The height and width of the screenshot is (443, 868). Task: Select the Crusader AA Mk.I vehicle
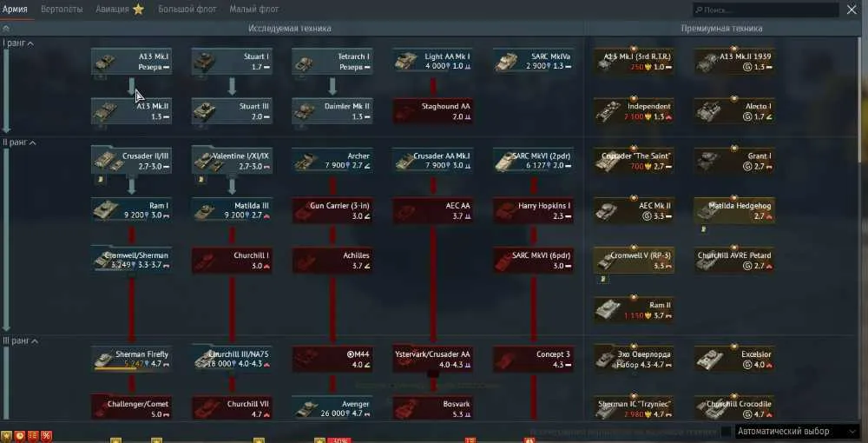[433, 162]
